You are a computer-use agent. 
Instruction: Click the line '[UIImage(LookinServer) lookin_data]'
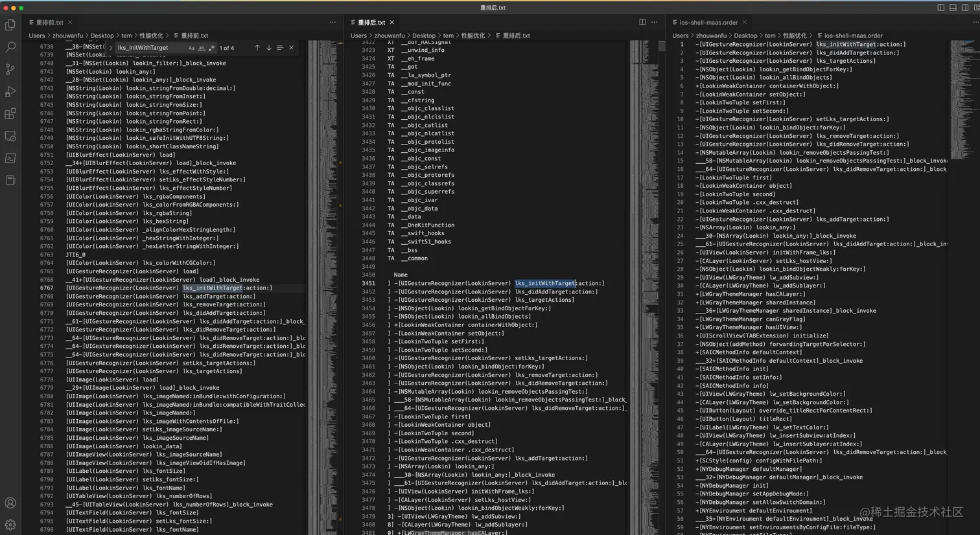point(124,446)
